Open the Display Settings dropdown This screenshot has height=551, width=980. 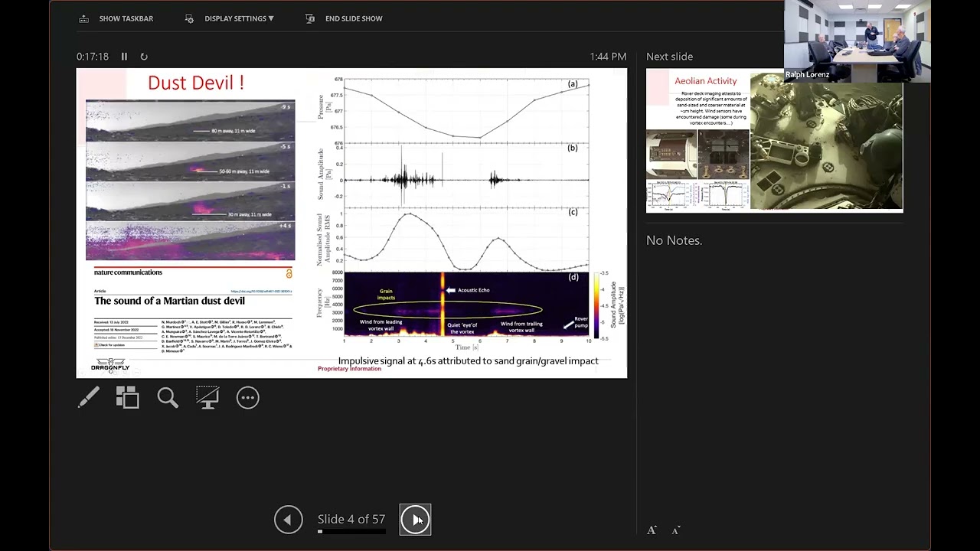[230, 18]
